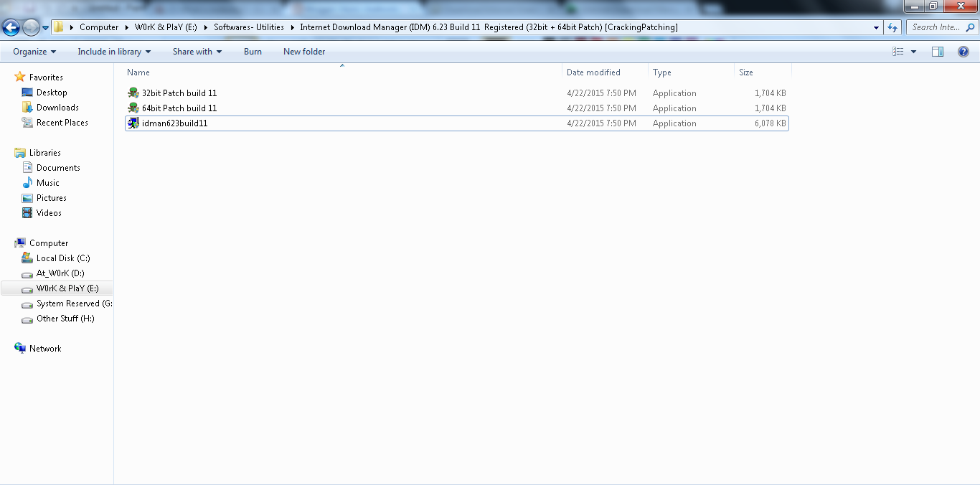Open Desktop in Favorites

click(52, 93)
